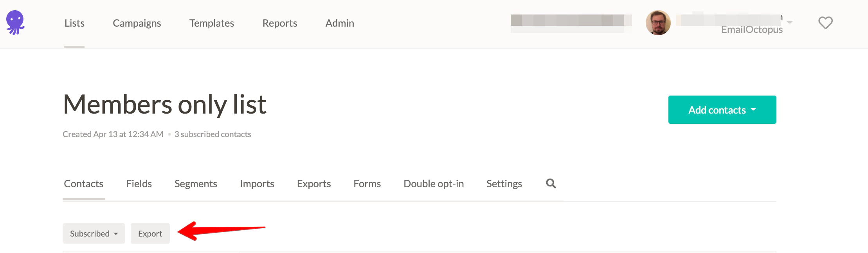Expand the account dropdown caret
Viewport: 868px width, 253px height.
point(790,22)
